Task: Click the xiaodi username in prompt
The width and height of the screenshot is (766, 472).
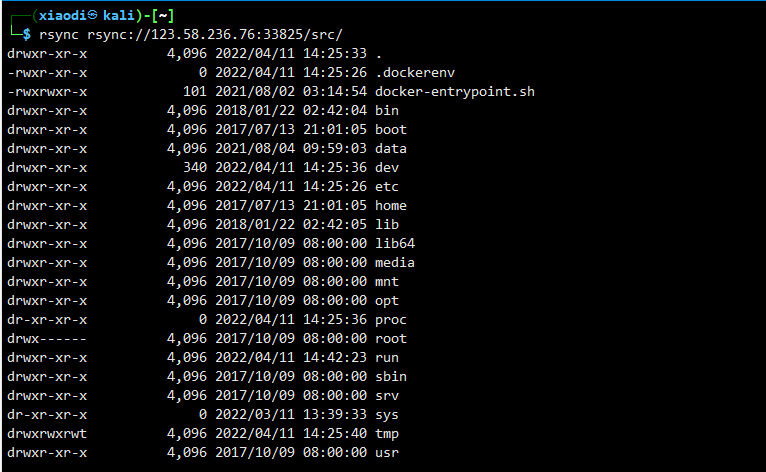Action: click(61, 14)
